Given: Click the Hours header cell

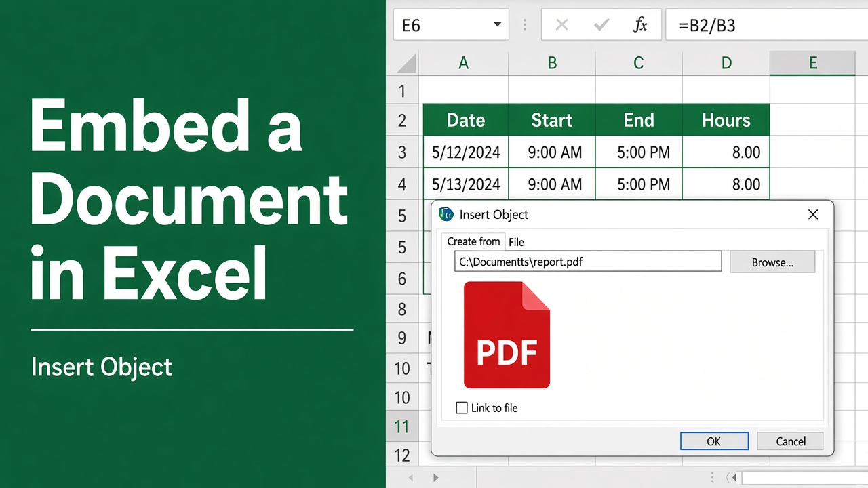Looking at the screenshot, I should 726,120.
